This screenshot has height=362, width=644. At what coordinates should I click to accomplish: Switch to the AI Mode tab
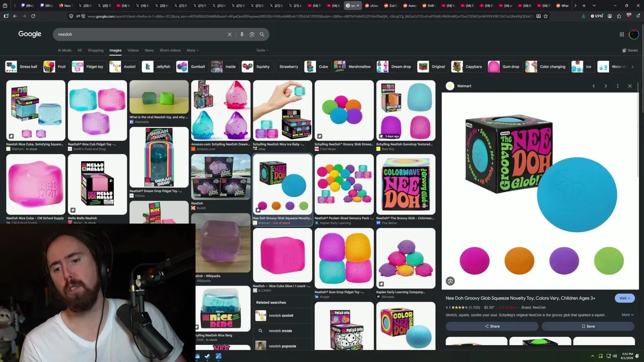tap(64, 50)
